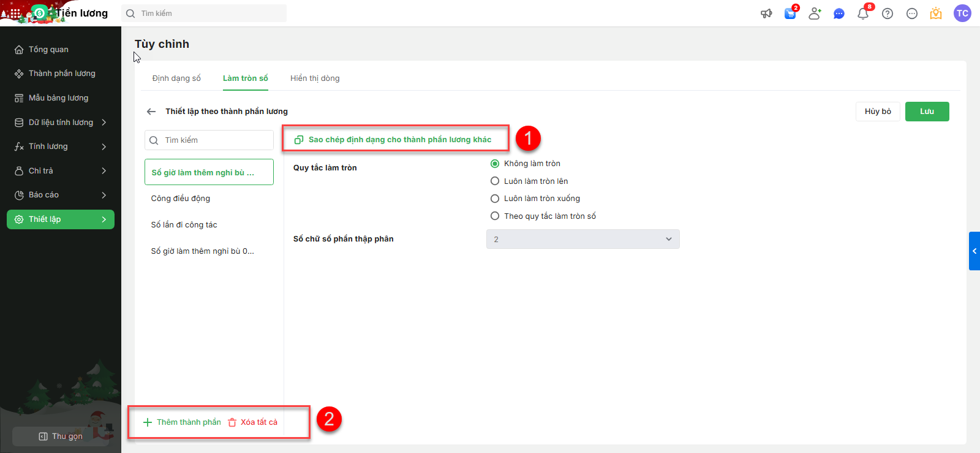This screenshot has height=453, width=980.
Task: Switch to the Định dạng số tab
Action: pos(176,78)
